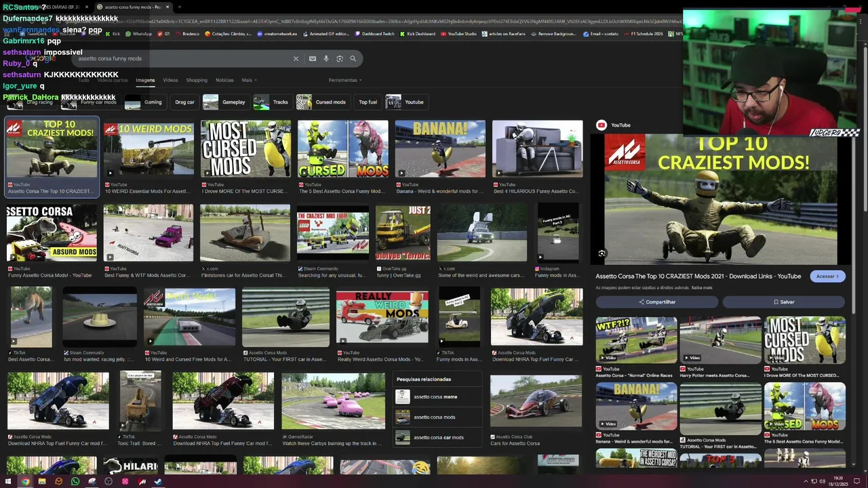Open the Animated GIF editor bookmark
Screen dimensions: 868x488
[325, 34]
